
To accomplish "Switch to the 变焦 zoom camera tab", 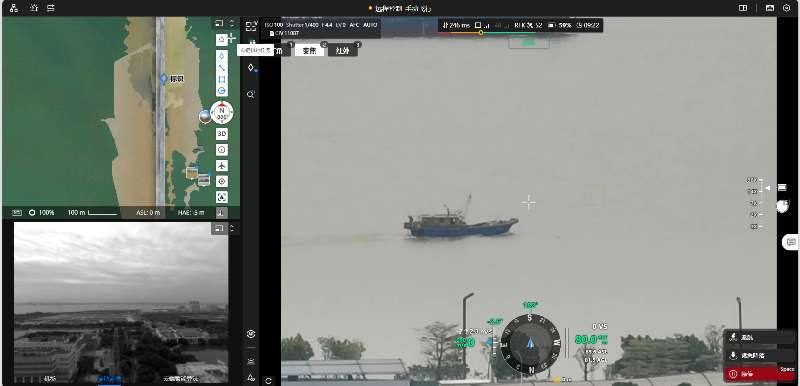I will click(310, 50).
